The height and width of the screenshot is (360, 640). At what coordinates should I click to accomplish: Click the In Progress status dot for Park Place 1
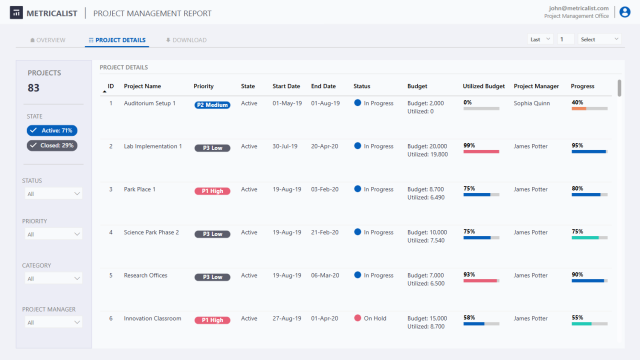click(358, 189)
